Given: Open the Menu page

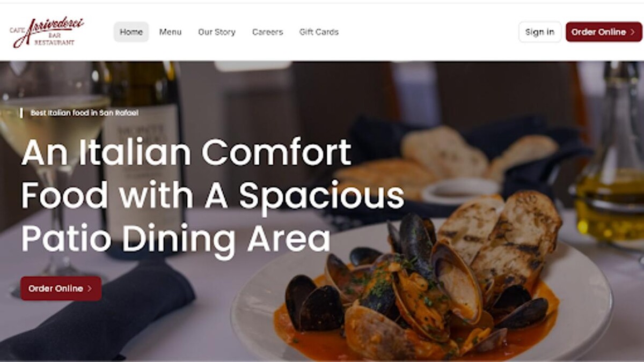Looking at the screenshot, I should [x=170, y=32].
